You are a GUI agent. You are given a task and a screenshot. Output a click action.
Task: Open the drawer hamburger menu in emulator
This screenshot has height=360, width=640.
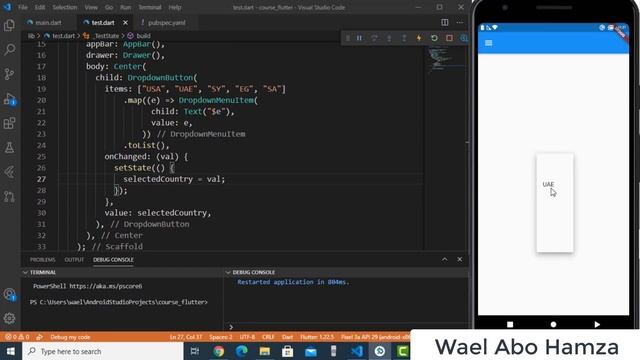coord(489,43)
